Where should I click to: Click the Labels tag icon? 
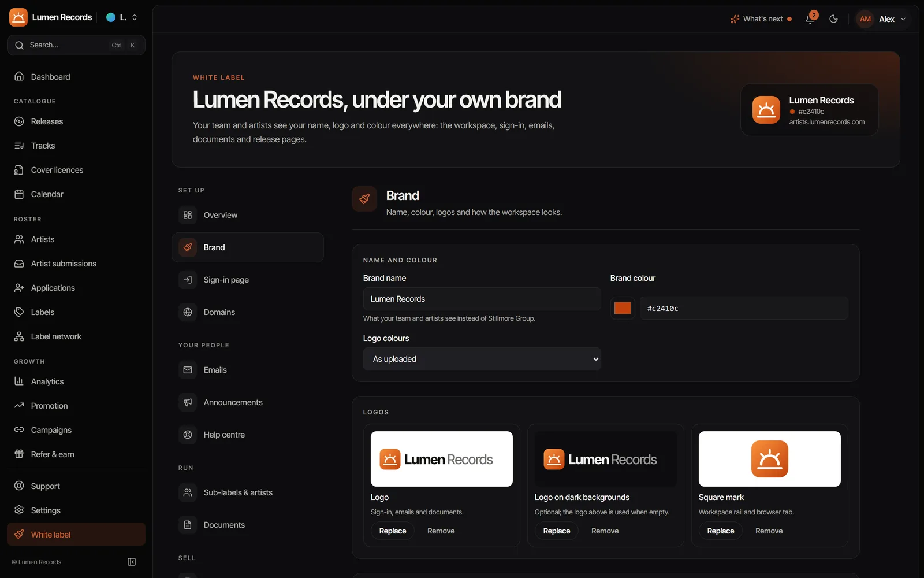click(x=19, y=312)
